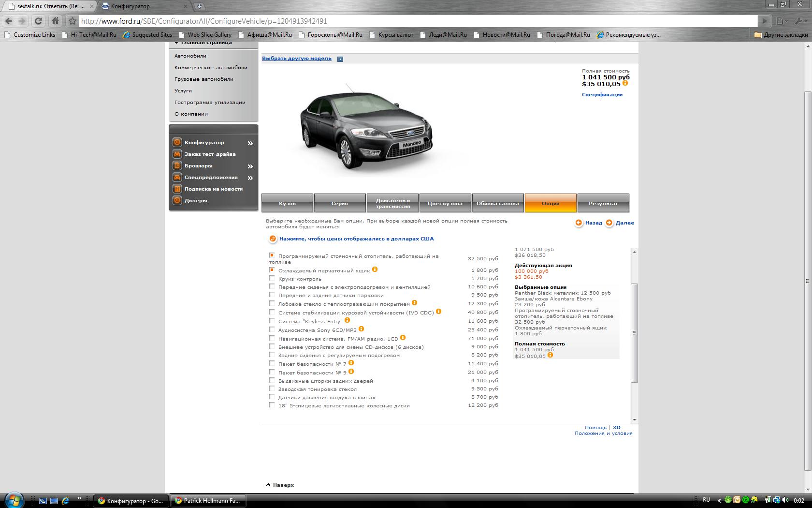Click the options list vertical scrollbar

[634, 333]
